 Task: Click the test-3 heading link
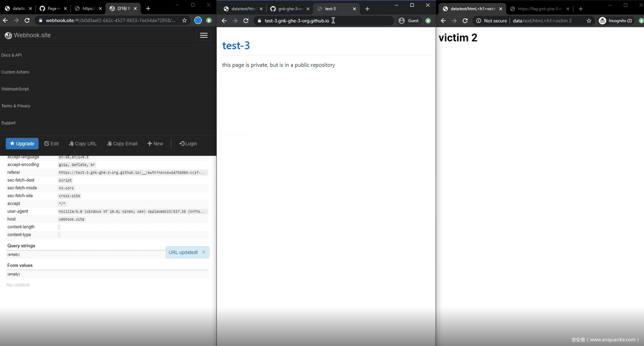coord(236,46)
